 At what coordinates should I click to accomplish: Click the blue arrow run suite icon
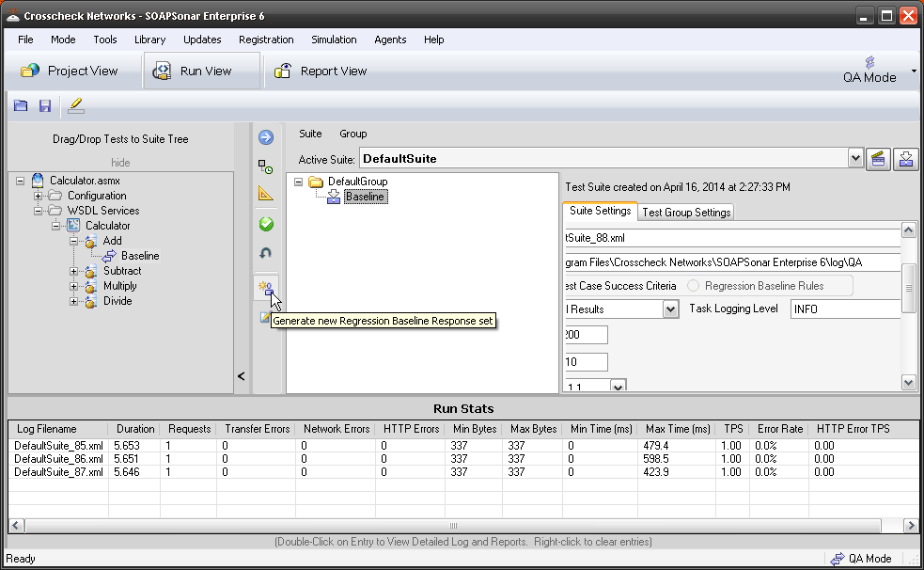(x=266, y=137)
